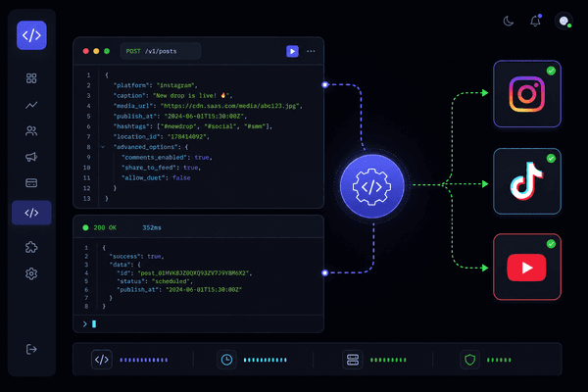This screenshot has height=392, width=588.
Task: Open the notifications bell
Action: pyautogui.click(x=535, y=21)
